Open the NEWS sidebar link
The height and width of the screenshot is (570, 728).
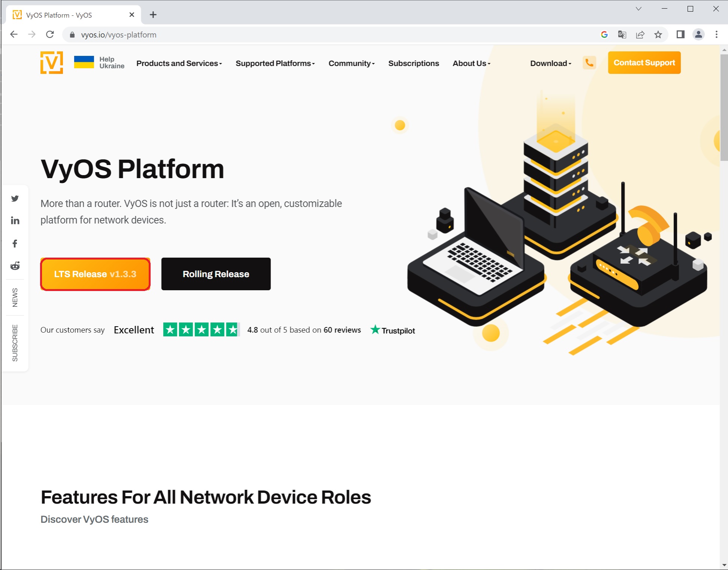15,297
